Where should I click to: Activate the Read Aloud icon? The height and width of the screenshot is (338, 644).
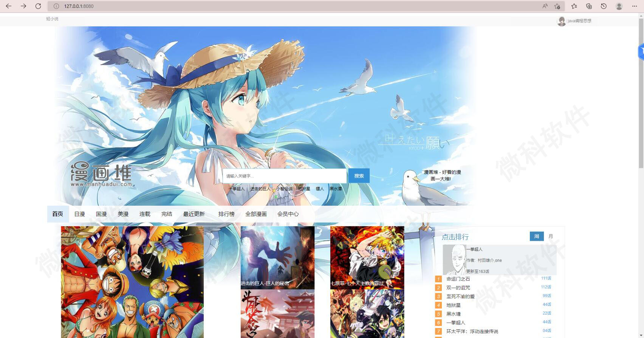click(x=545, y=6)
